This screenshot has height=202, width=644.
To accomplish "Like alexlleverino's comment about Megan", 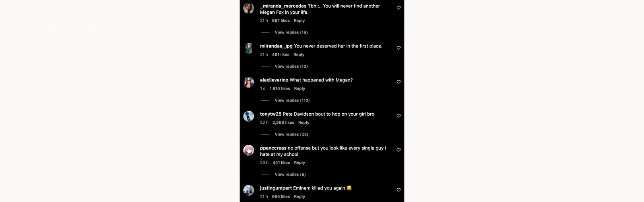I will 398,82.
